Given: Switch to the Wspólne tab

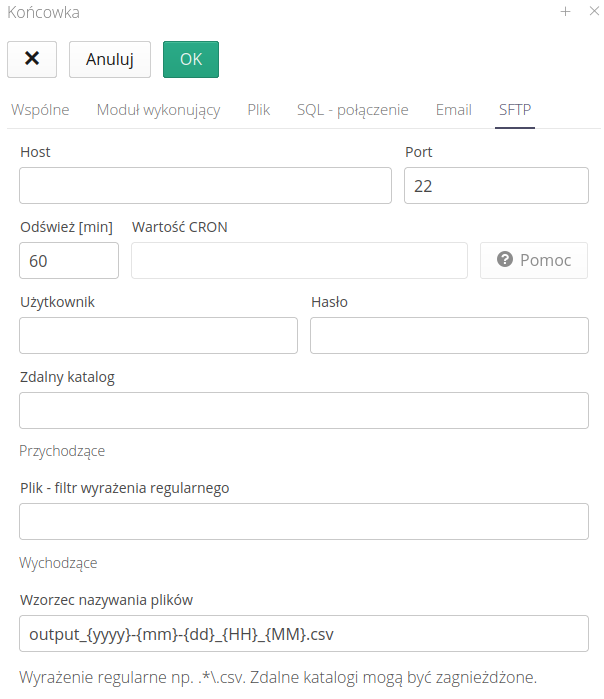Looking at the screenshot, I should (x=40, y=110).
